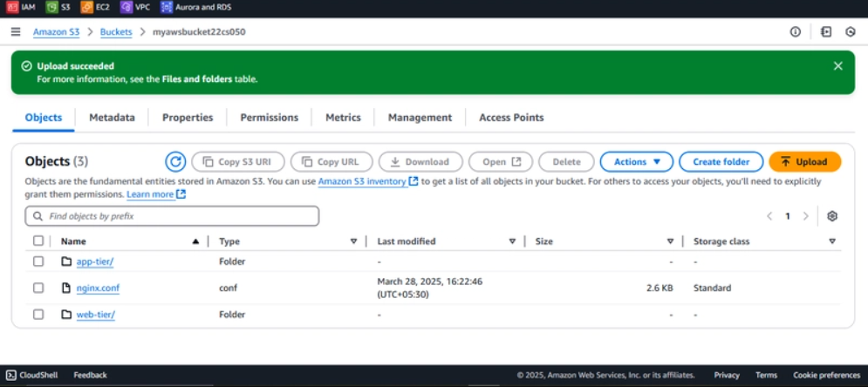The image size is (868, 387).
Task: Open the IAM service shortcut icon
Action: (12, 7)
